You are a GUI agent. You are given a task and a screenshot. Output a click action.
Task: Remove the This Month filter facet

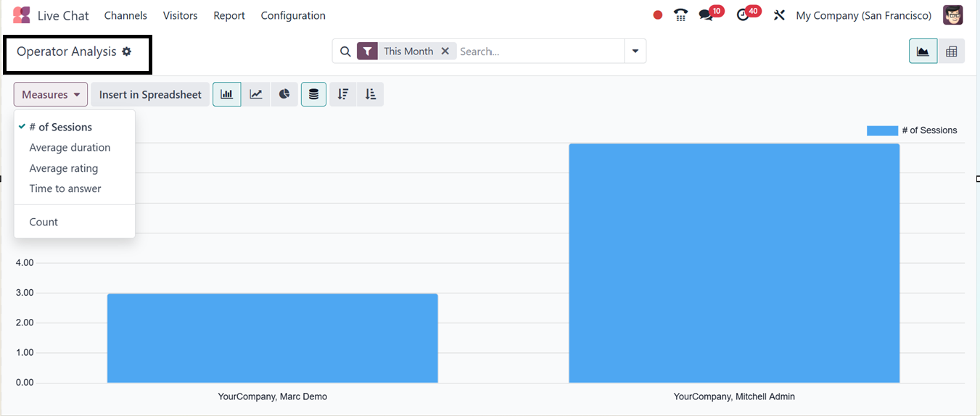(445, 51)
